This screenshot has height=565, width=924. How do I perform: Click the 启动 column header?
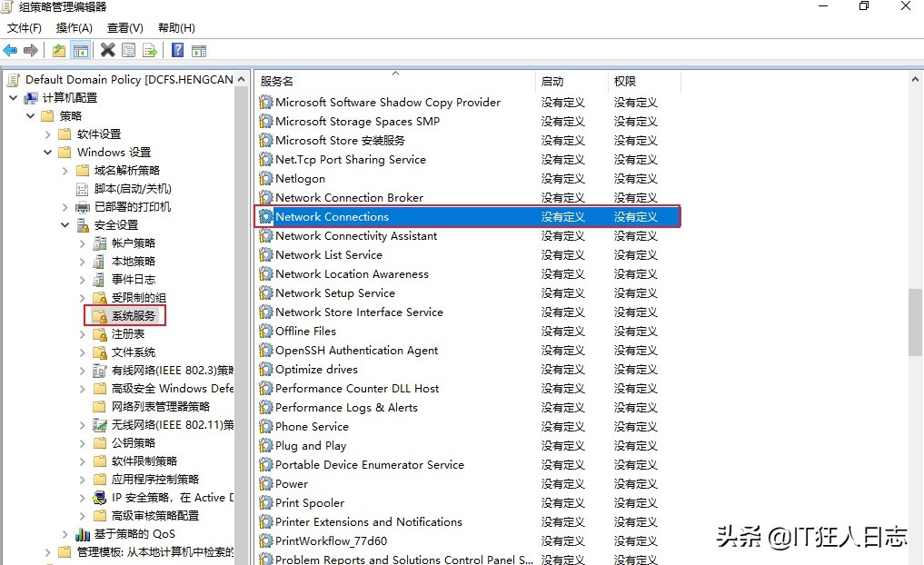click(x=552, y=81)
